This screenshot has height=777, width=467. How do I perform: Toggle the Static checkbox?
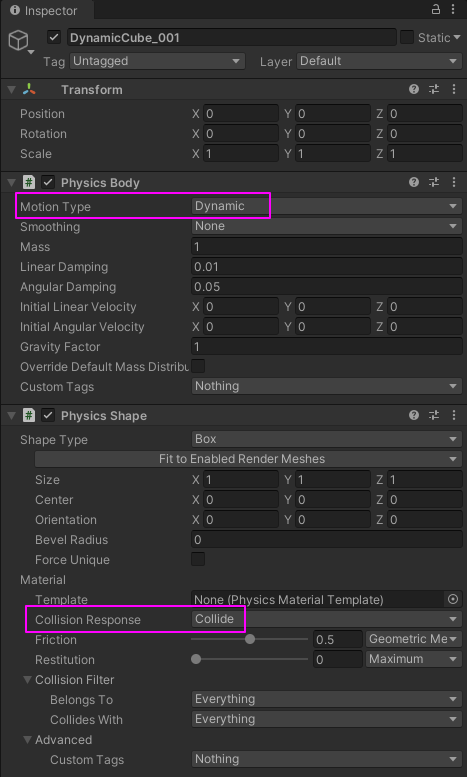(x=407, y=38)
